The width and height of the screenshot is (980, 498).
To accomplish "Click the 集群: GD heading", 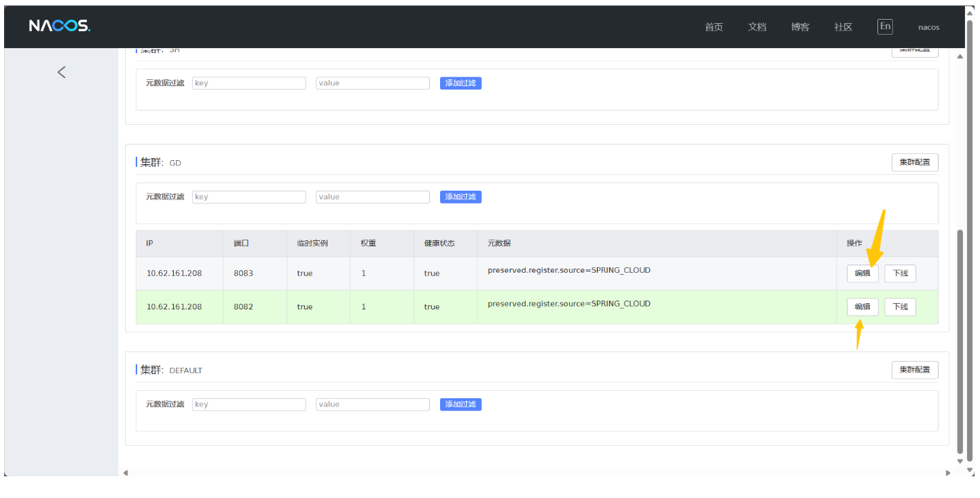I will (160, 163).
